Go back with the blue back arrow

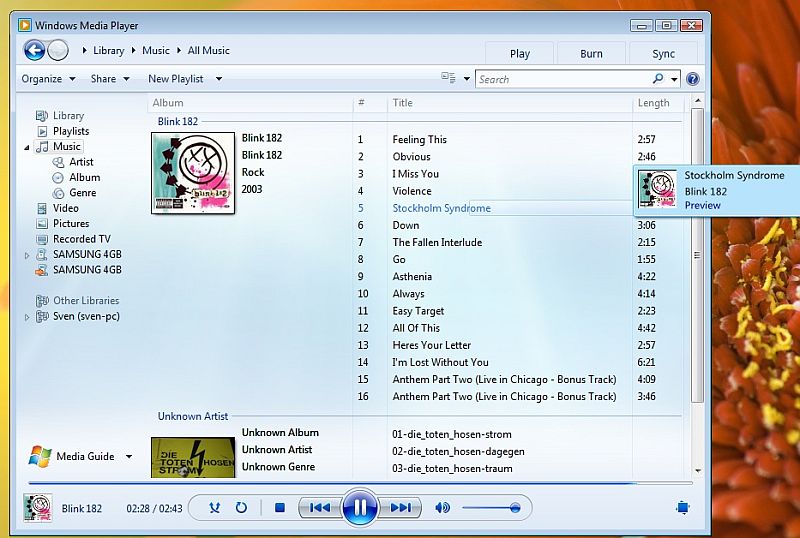coord(34,51)
